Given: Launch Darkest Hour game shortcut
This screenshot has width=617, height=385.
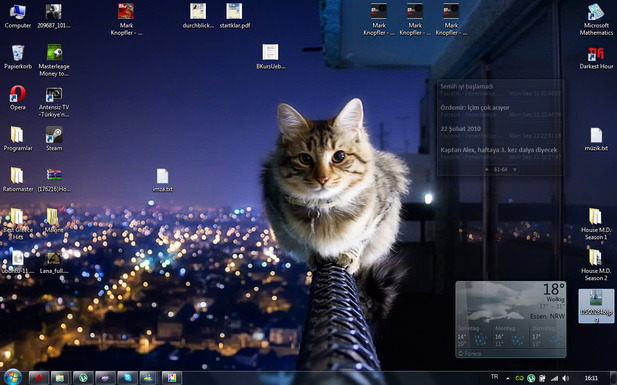Looking at the screenshot, I should click(596, 57).
